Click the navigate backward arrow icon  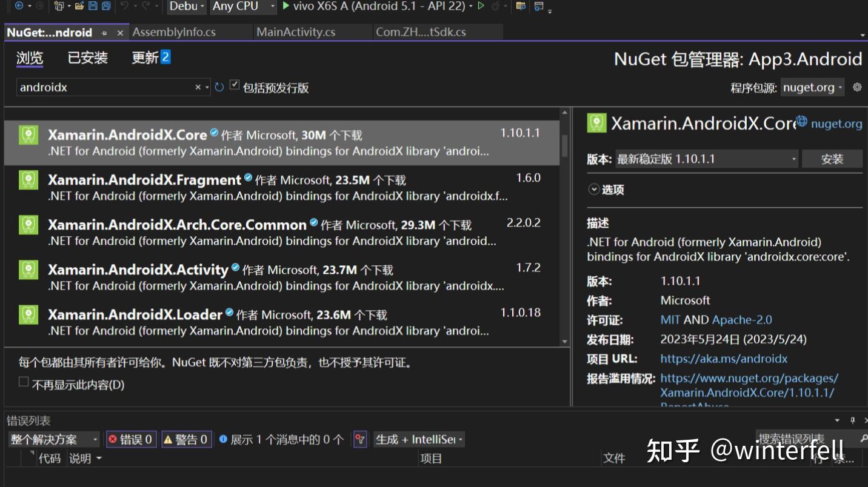pos(19,6)
